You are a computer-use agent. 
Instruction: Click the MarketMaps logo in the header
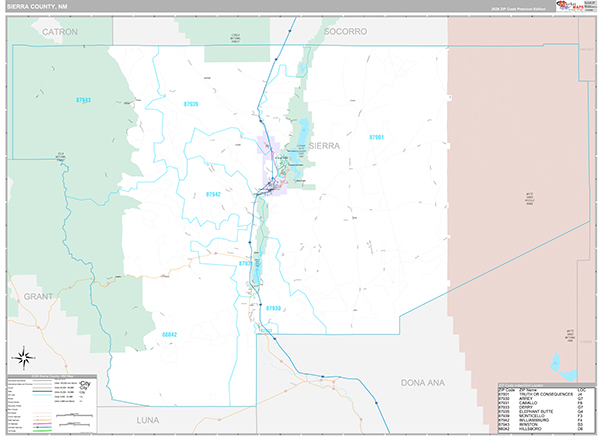click(570, 6)
